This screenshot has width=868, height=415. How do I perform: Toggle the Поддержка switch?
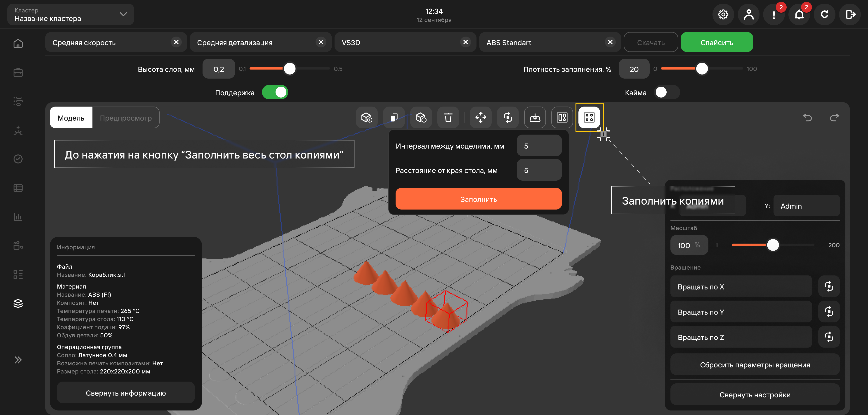[x=275, y=92]
